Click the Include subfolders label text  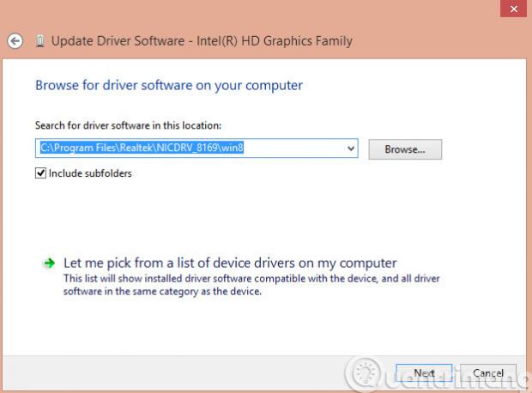click(x=89, y=173)
